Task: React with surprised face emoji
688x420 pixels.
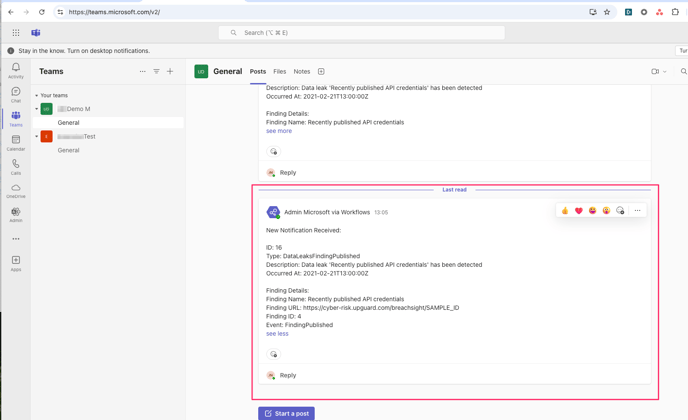Action: [606, 211]
